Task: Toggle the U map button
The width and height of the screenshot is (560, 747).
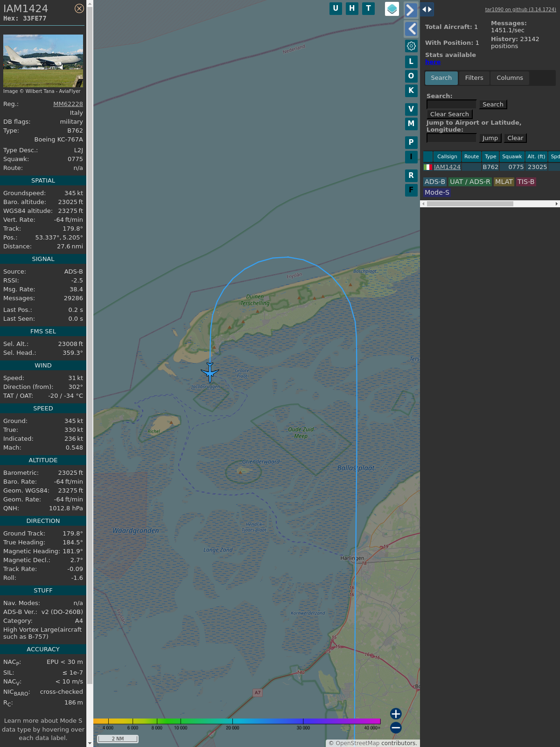Action: pyautogui.click(x=336, y=8)
